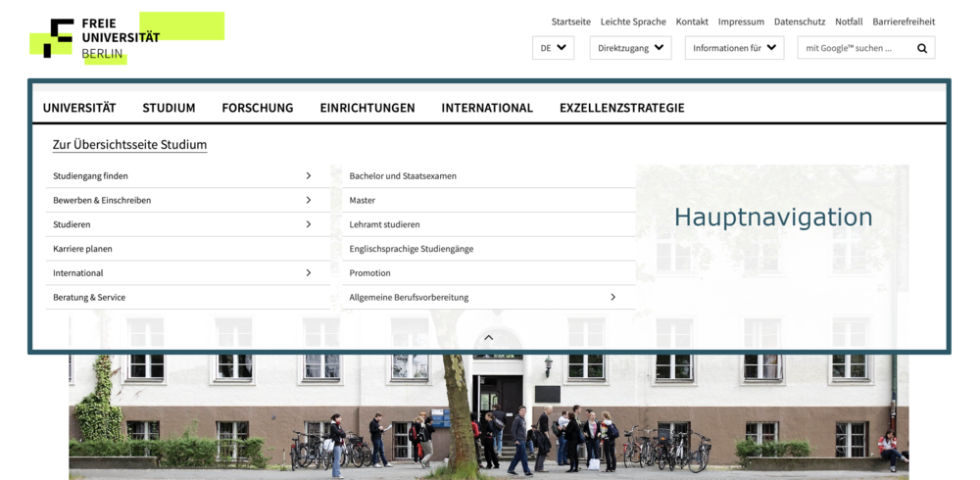Open the Impressum link
This screenshot has width=980, height=480.
pyautogui.click(x=741, y=22)
